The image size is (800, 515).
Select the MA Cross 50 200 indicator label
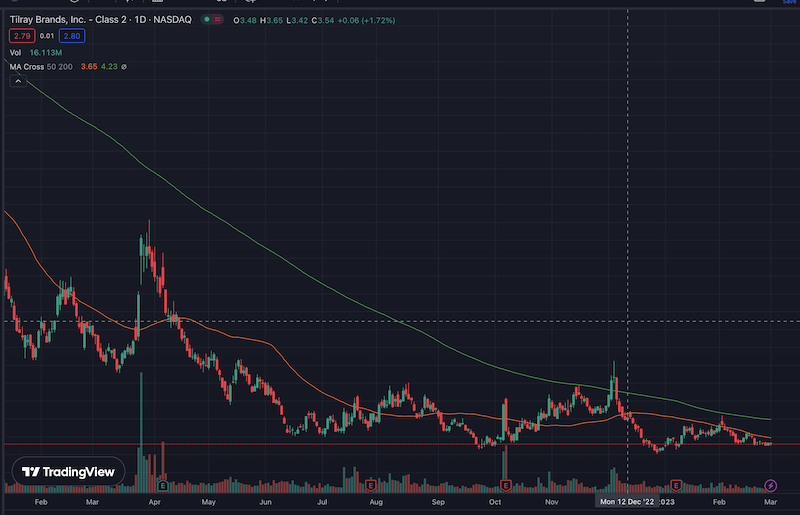(x=41, y=67)
